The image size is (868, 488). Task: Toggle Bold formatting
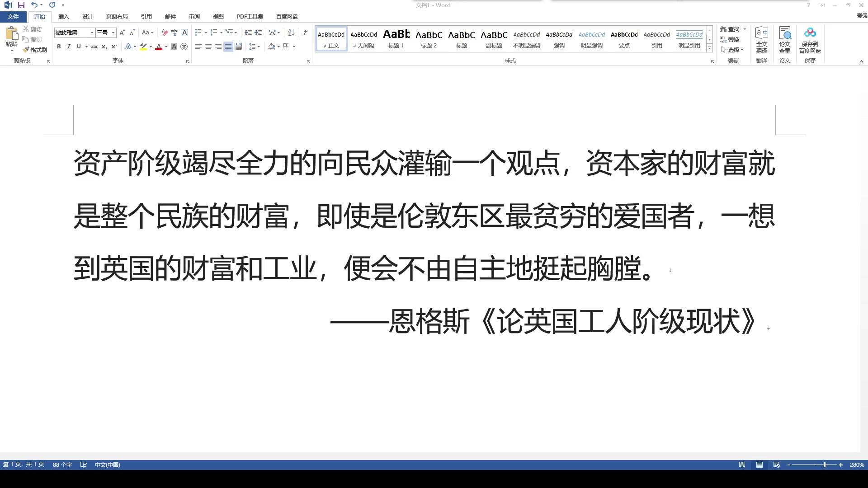coord(59,47)
